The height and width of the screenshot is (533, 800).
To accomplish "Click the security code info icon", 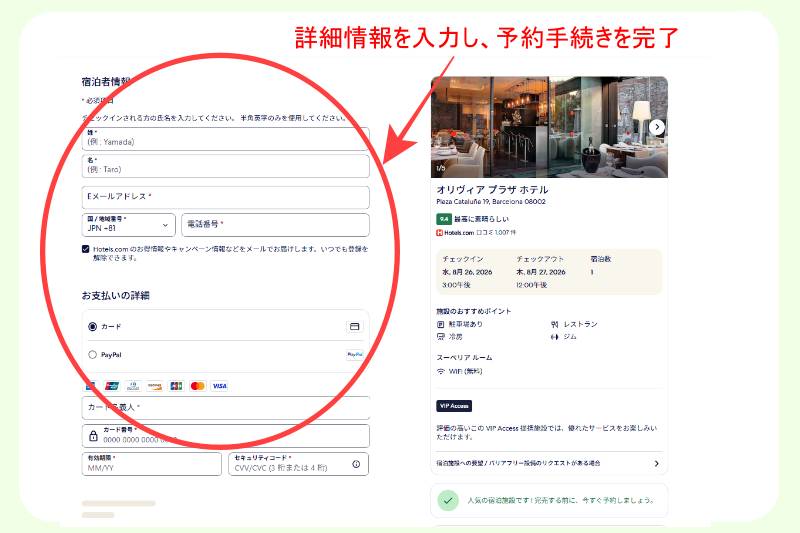I will coord(356,464).
